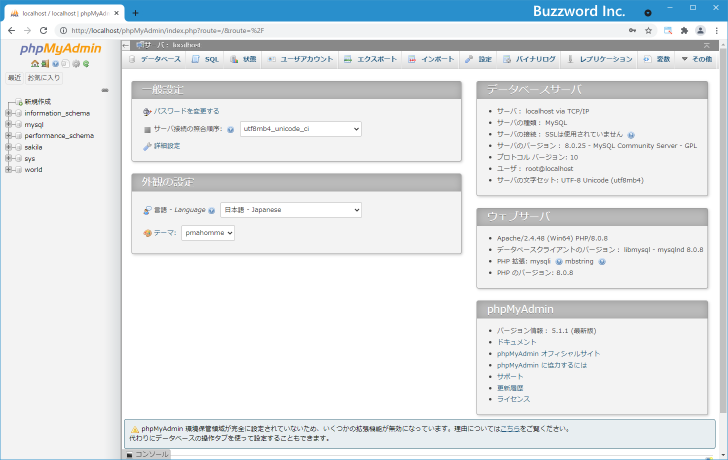
Task: Click the パスワードを変更する link
Action: coord(186,111)
